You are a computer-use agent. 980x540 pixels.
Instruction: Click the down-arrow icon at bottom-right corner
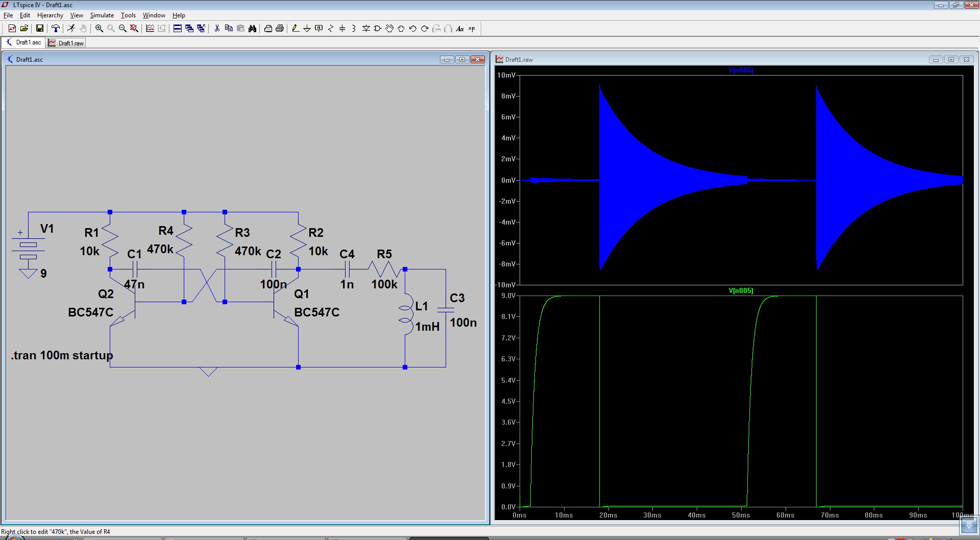coord(969,525)
